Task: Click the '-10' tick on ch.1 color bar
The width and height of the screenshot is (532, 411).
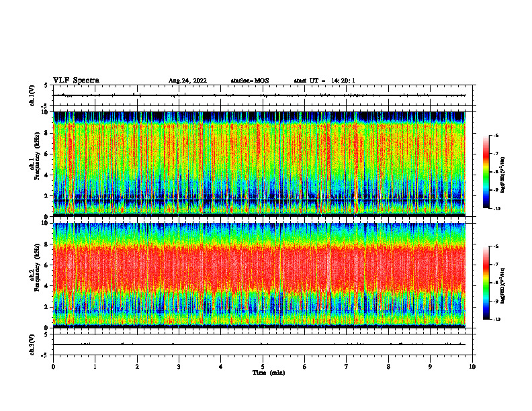Action: (496, 209)
